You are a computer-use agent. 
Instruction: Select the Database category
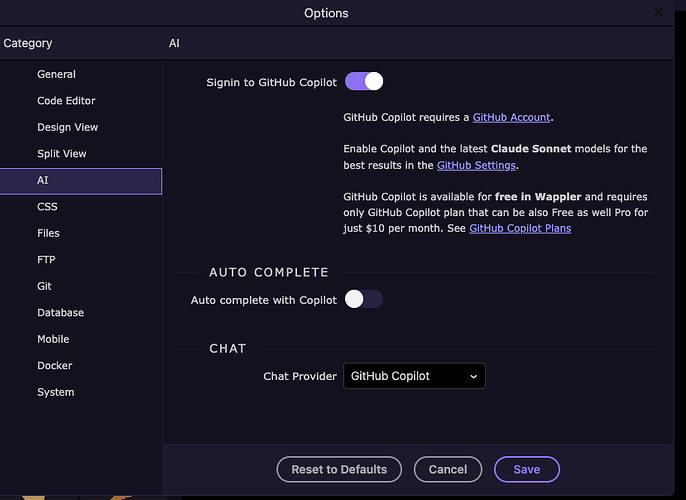[60, 313]
